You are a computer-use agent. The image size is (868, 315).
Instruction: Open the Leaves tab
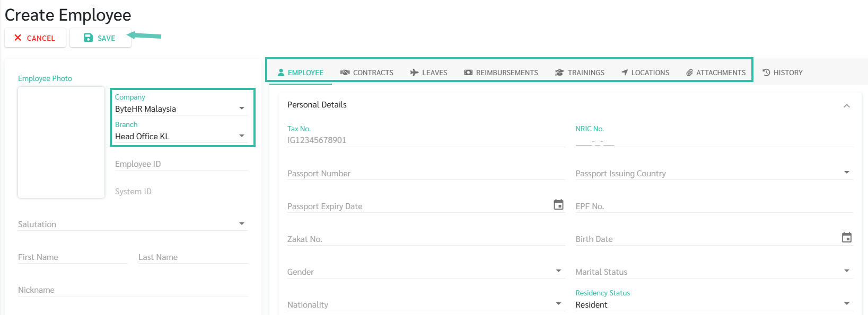(428, 73)
